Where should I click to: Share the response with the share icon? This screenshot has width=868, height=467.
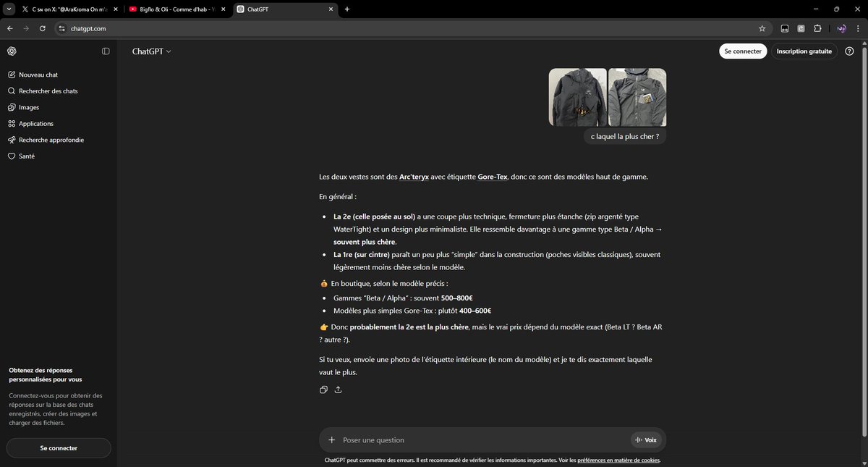pos(338,390)
